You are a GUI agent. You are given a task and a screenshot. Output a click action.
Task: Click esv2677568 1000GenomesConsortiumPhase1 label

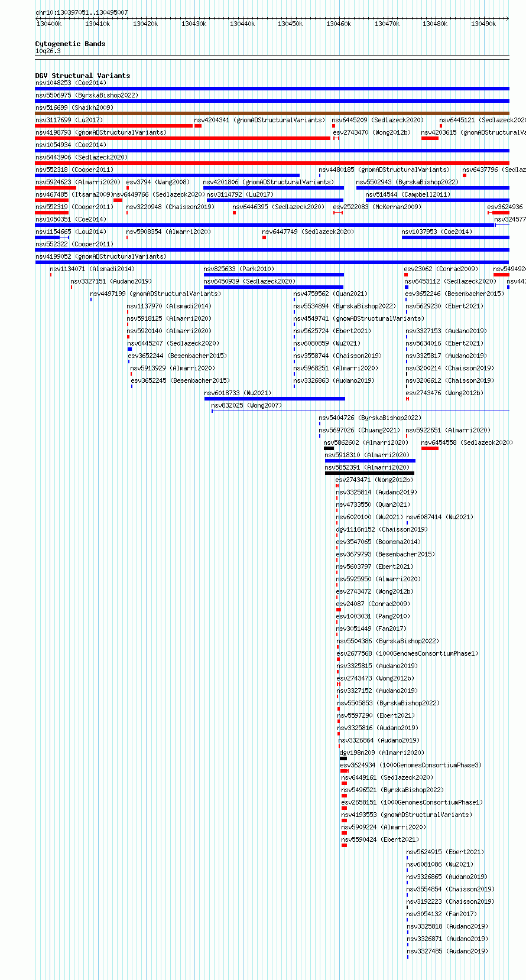click(408, 653)
